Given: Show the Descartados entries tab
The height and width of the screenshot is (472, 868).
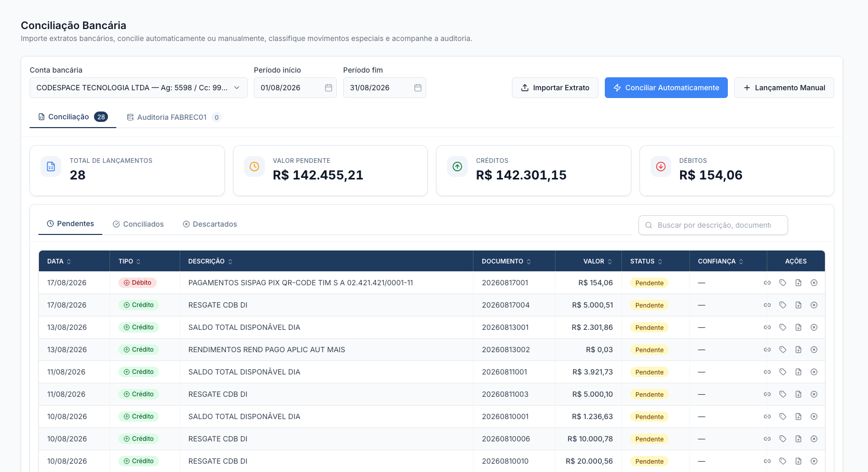Looking at the screenshot, I should tap(210, 224).
